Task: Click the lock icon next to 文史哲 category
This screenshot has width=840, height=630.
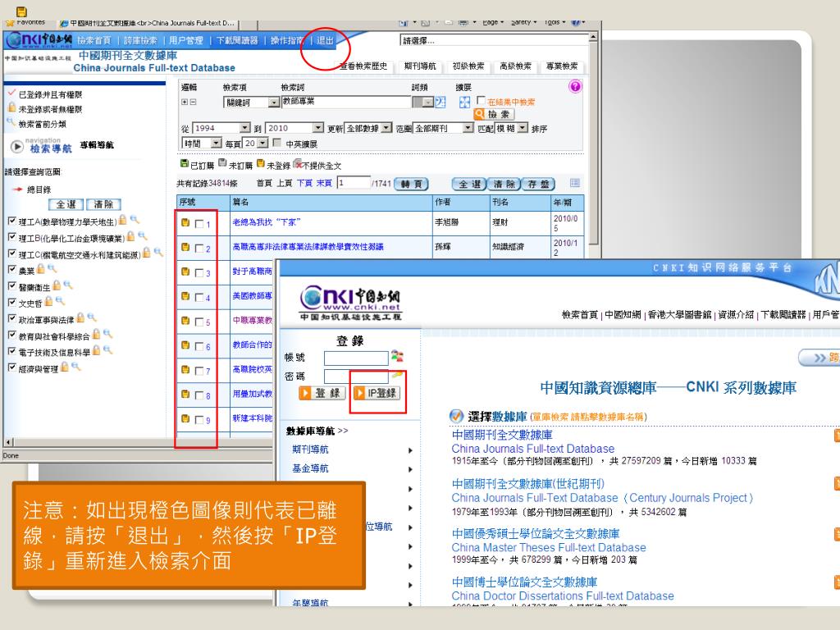Action: click(48, 301)
